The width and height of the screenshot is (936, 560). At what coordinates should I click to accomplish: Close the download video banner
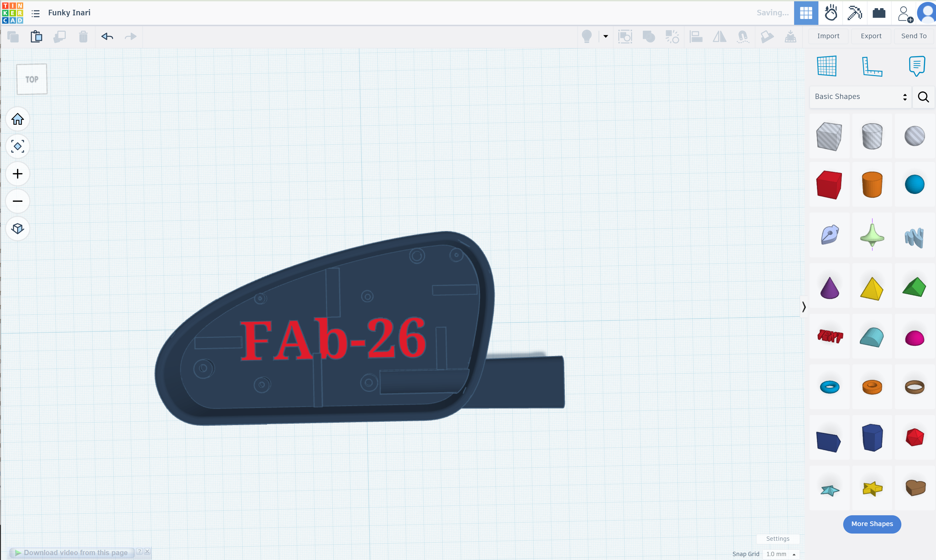pyautogui.click(x=147, y=551)
